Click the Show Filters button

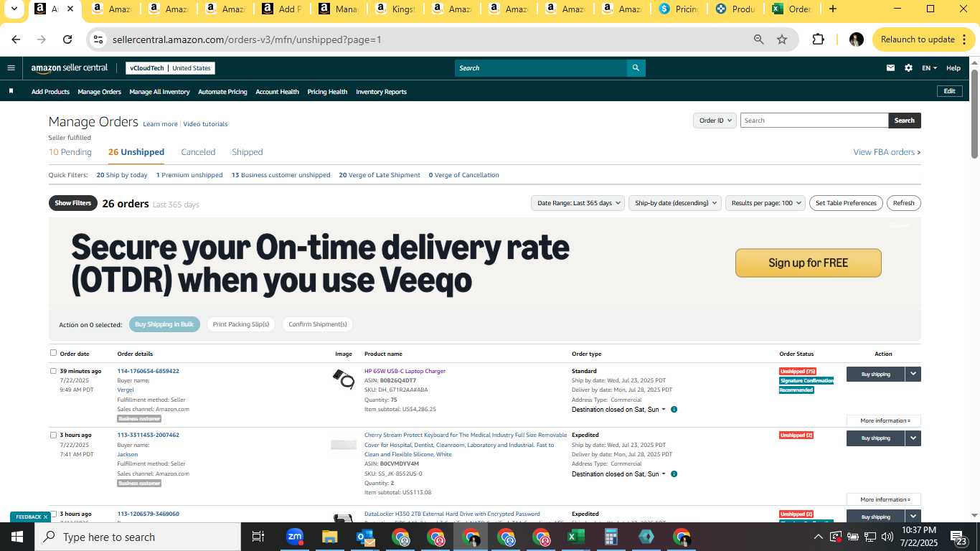click(x=73, y=203)
